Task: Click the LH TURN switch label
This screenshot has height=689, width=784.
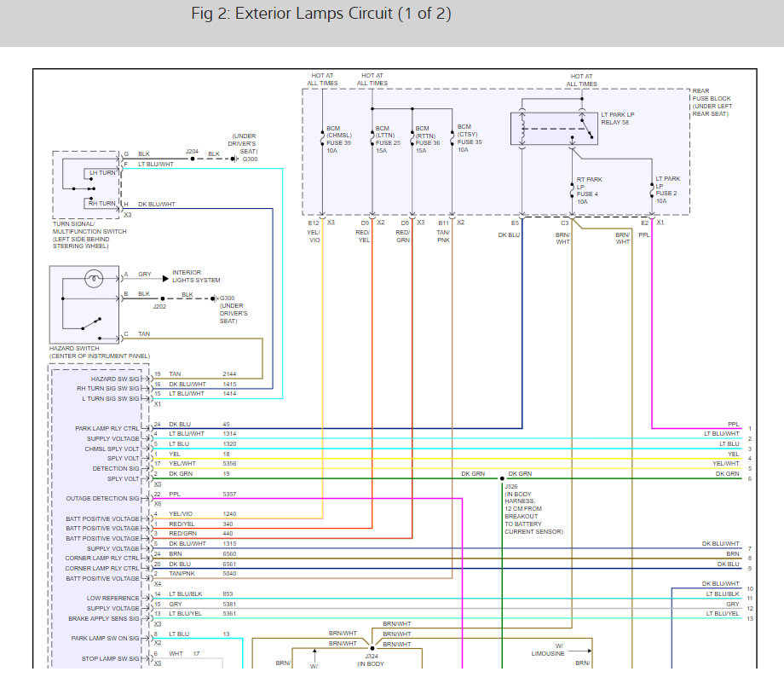Action: click(102, 172)
